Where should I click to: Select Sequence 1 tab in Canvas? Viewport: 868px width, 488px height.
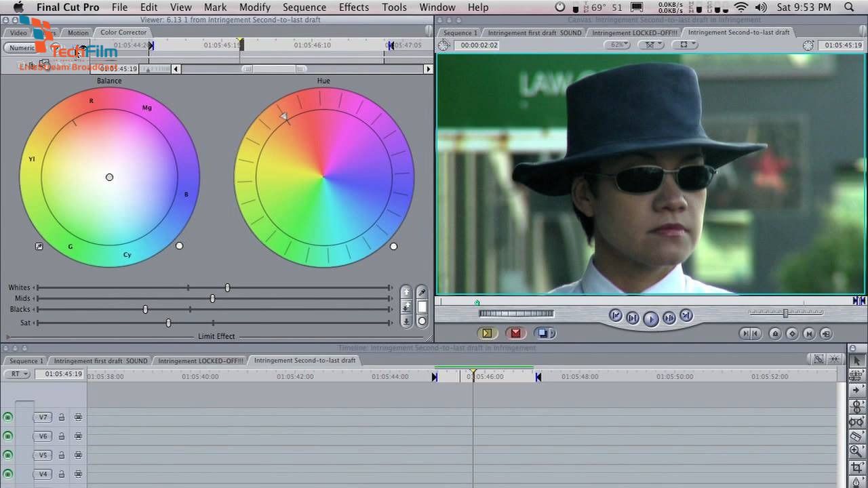coord(460,33)
